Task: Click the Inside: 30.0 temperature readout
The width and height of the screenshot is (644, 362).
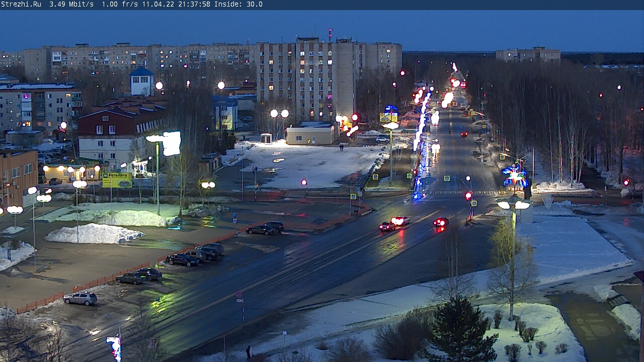Action: [238, 4]
